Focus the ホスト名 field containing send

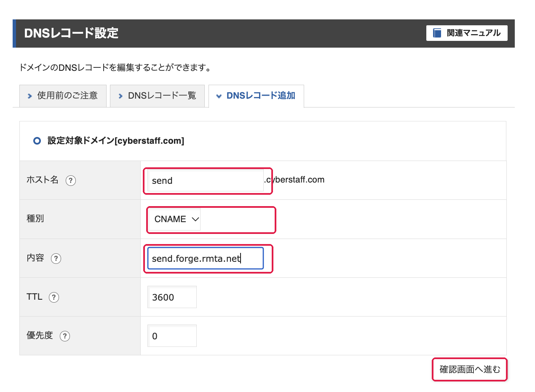(206, 180)
